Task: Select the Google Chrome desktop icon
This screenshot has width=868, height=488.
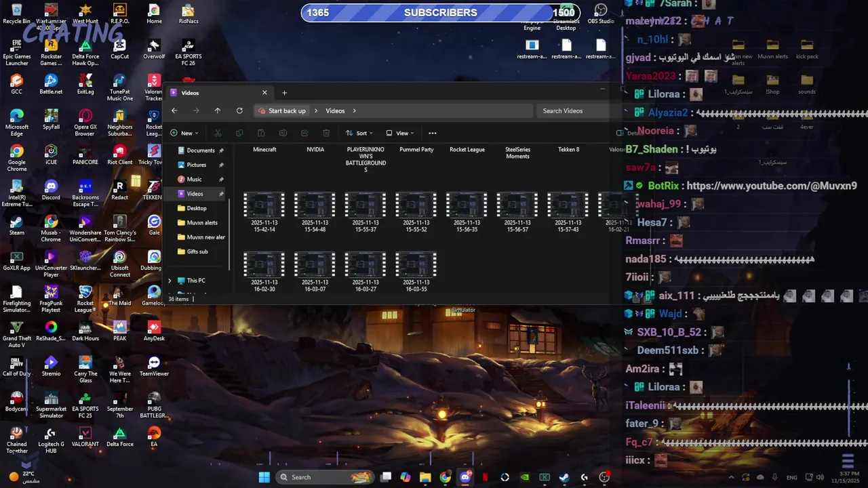Action: 16,158
